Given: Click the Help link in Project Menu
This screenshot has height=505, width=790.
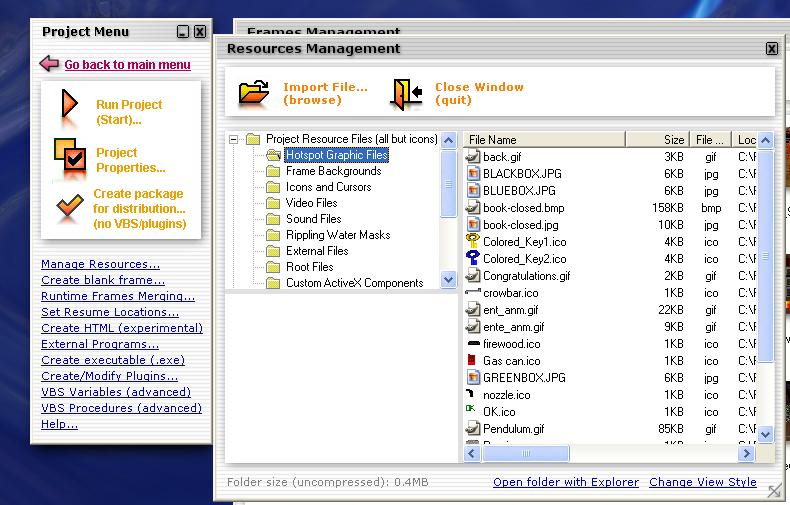Looking at the screenshot, I should tap(59, 424).
